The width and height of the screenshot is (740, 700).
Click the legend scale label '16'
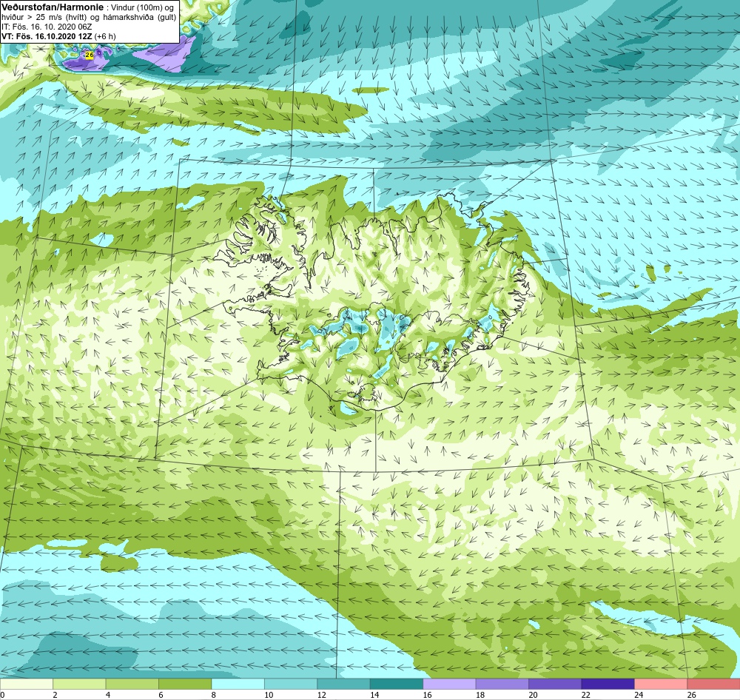[x=428, y=695]
